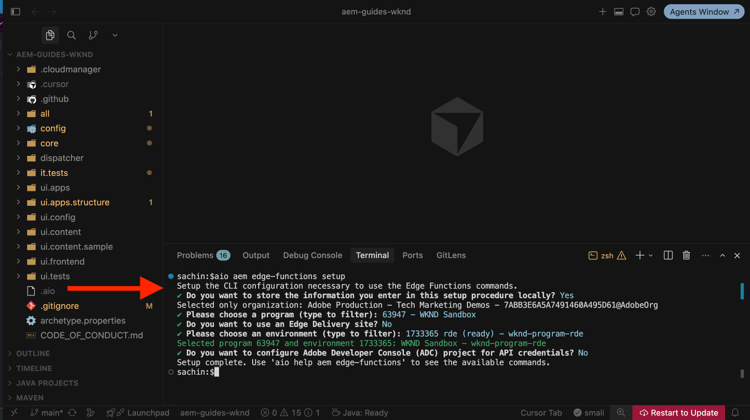The width and height of the screenshot is (750, 420).
Task: Expand the ui.tests folder chevron
Action: [18, 276]
